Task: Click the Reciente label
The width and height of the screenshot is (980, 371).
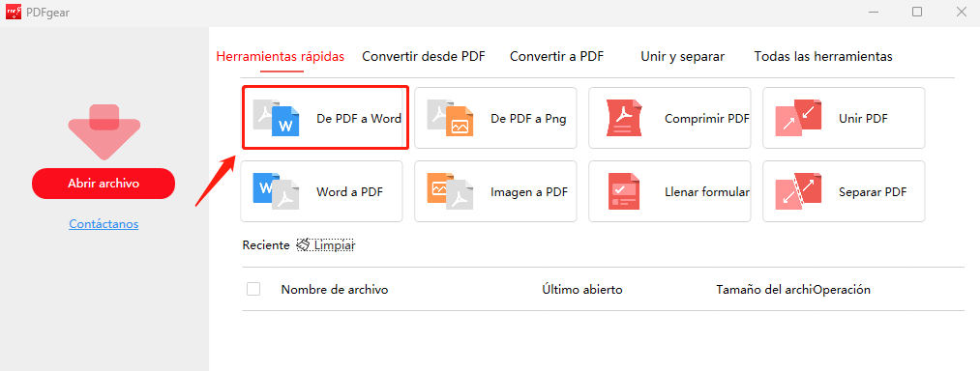Action: tap(266, 245)
